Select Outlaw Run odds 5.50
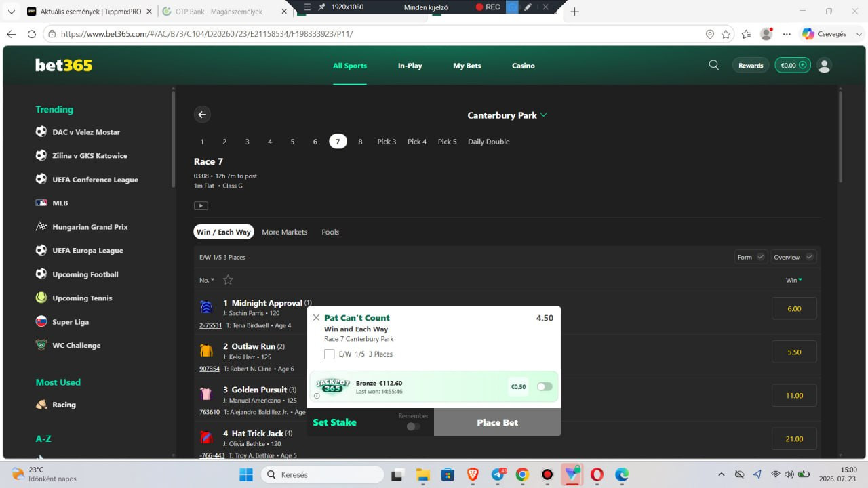Image resolution: width=868 pixels, height=488 pixels. coord(794,352)
